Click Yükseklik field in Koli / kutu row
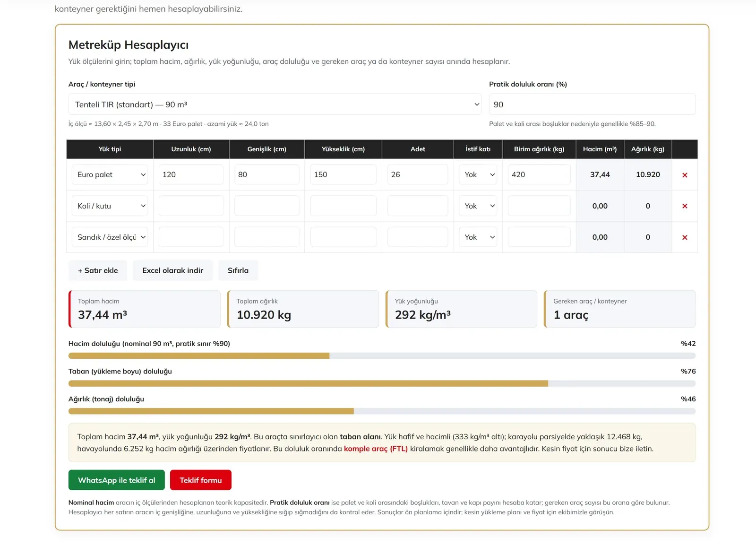 (x=343, y=206)
